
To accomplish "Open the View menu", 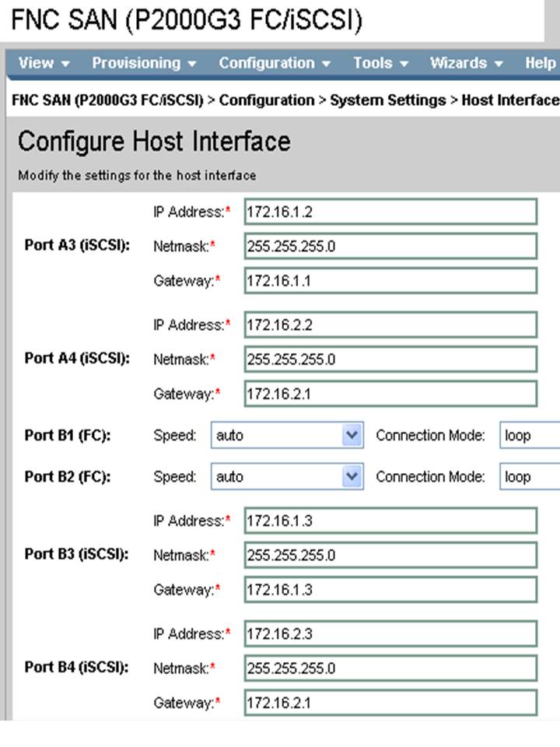I will pos(37,64).
